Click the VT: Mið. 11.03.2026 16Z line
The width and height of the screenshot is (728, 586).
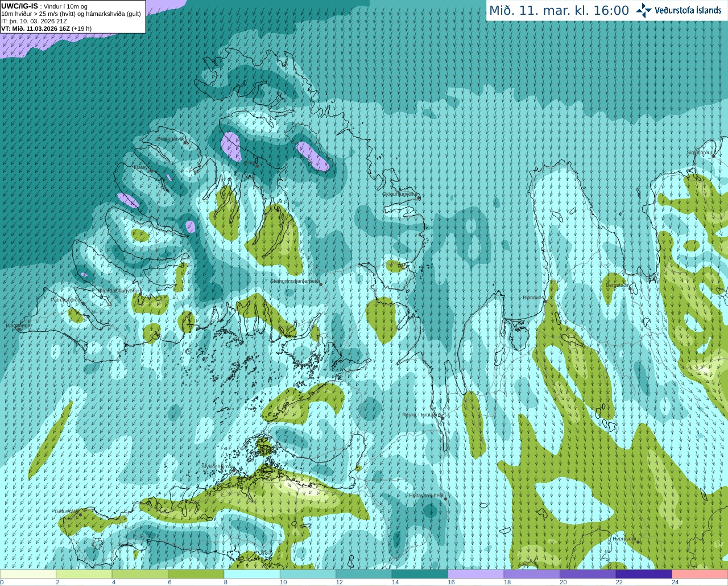click(x=46, y=28)
